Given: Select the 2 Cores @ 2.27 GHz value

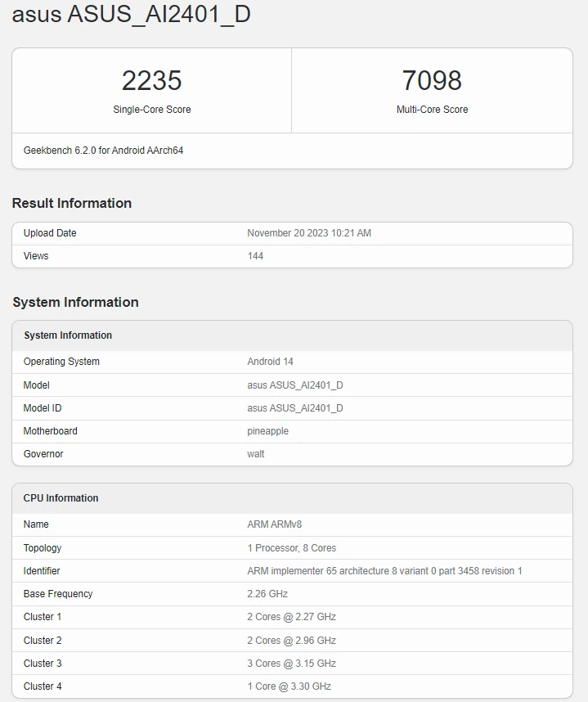Looking at the screenshot, I should point(291,616).
